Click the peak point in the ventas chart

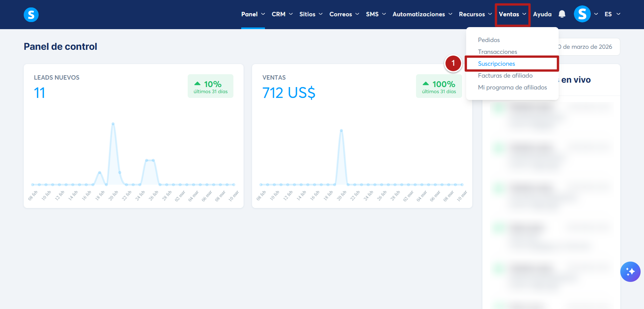click(341, 130)
